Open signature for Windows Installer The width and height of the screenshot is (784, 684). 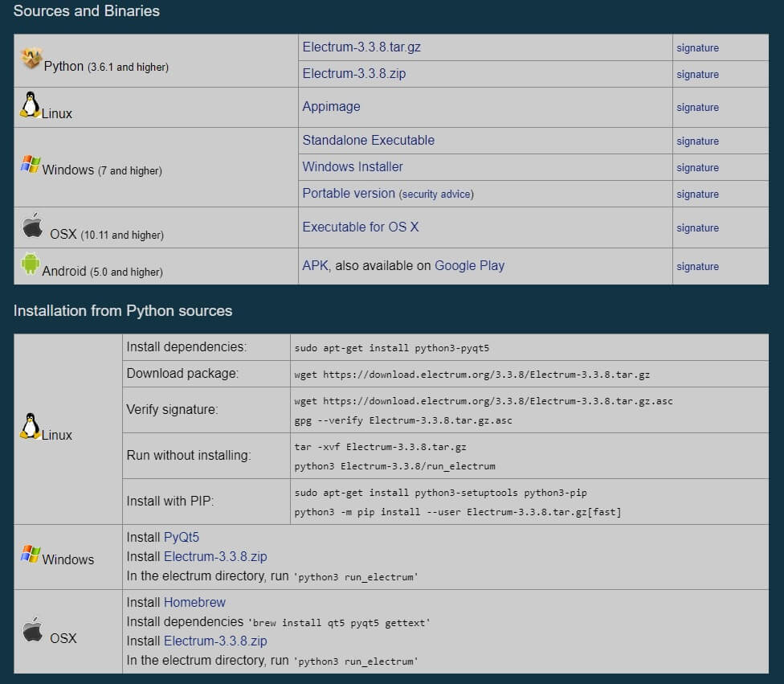click(x=697, y=168)
